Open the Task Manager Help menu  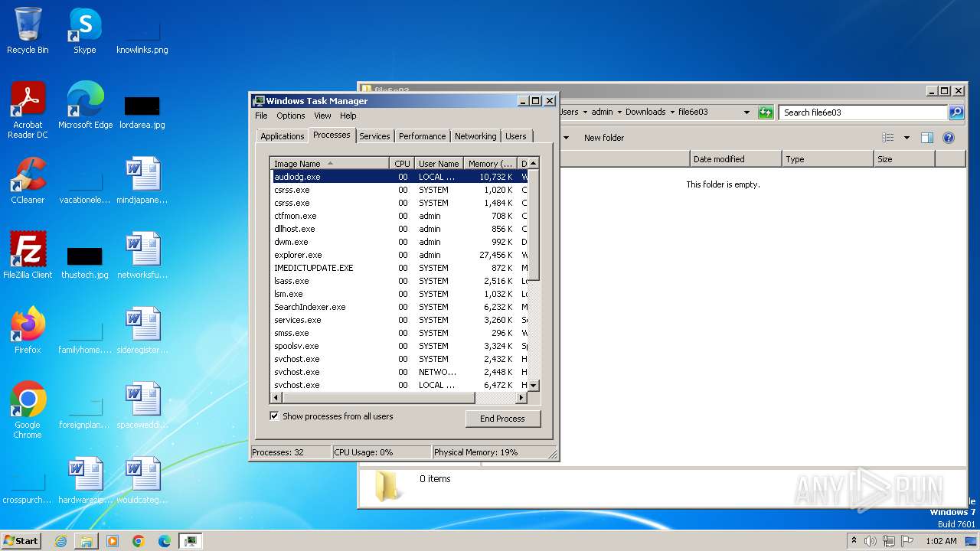point(348,116)
